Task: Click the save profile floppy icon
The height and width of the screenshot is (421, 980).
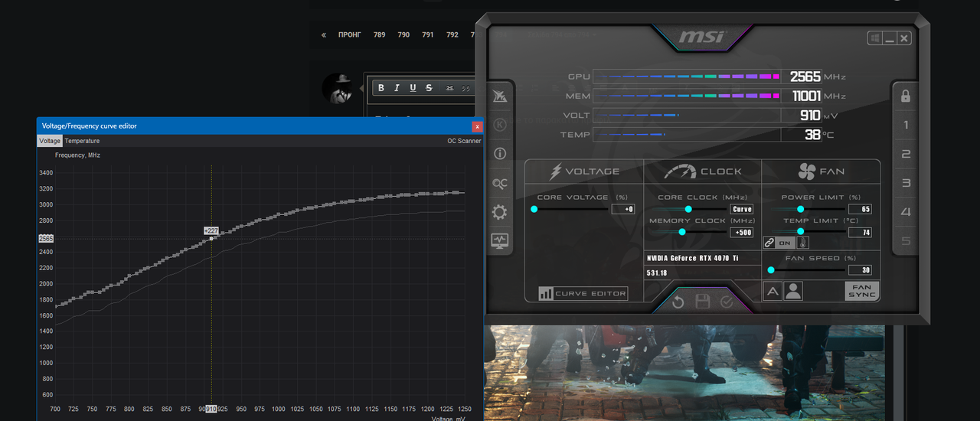Action: point(702,302)
